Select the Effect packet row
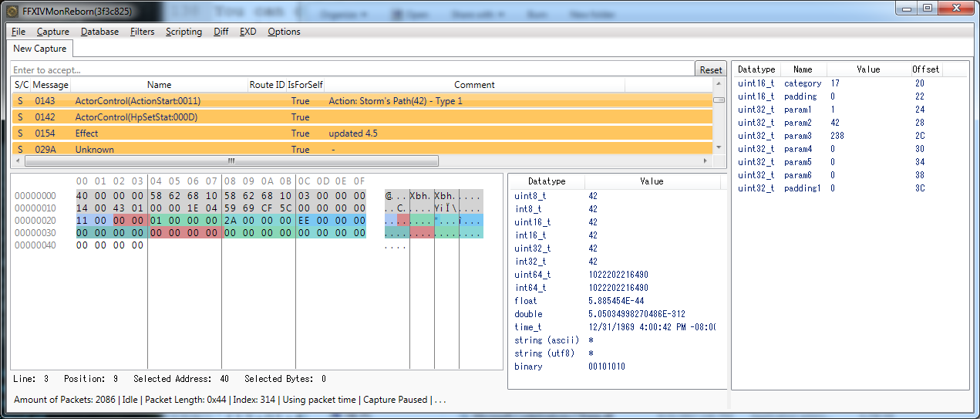The image size is (980, 419). click(x=362, y=133)
